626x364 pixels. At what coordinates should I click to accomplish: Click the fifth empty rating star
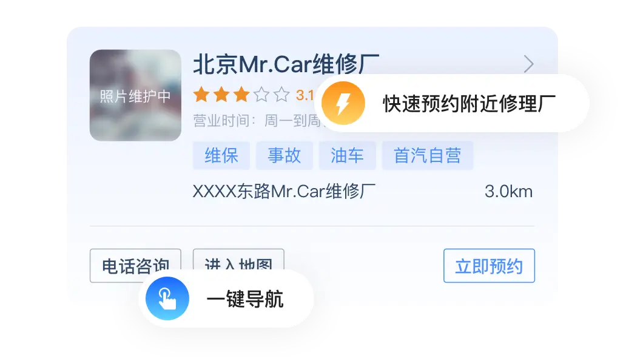click(281, 95)
